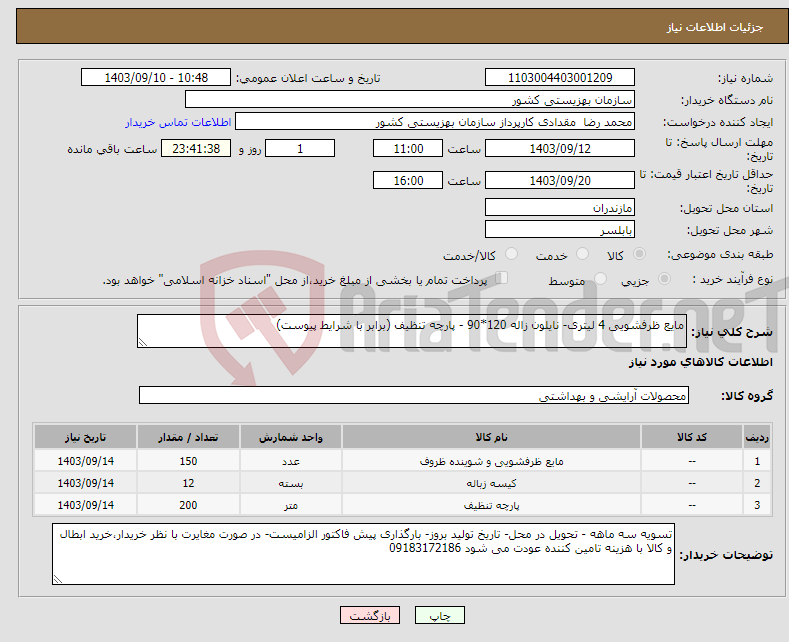Click the city field بابلسر

pyautogui.click(x=560, y=229)
